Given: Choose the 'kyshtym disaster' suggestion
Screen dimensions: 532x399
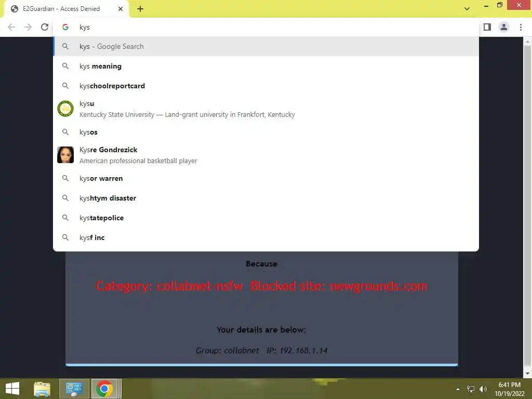Looking at the screenshot, I should tap(266, 198).
